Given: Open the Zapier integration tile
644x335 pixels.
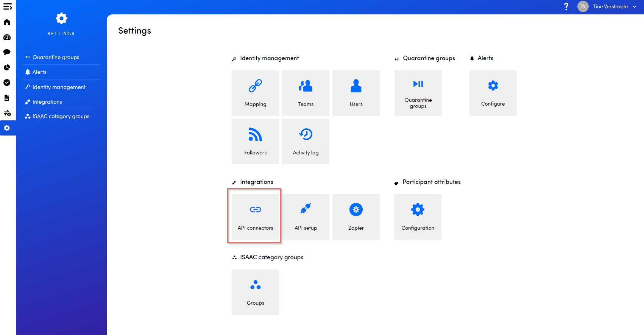Looking at the screenshot, I should point(356,217).
